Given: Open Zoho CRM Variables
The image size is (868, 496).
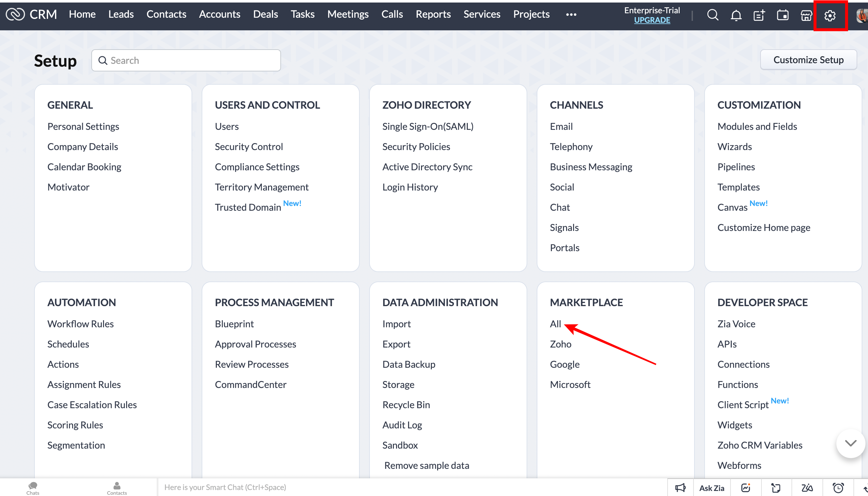Looking at the screenshot, I should (760, 445).
